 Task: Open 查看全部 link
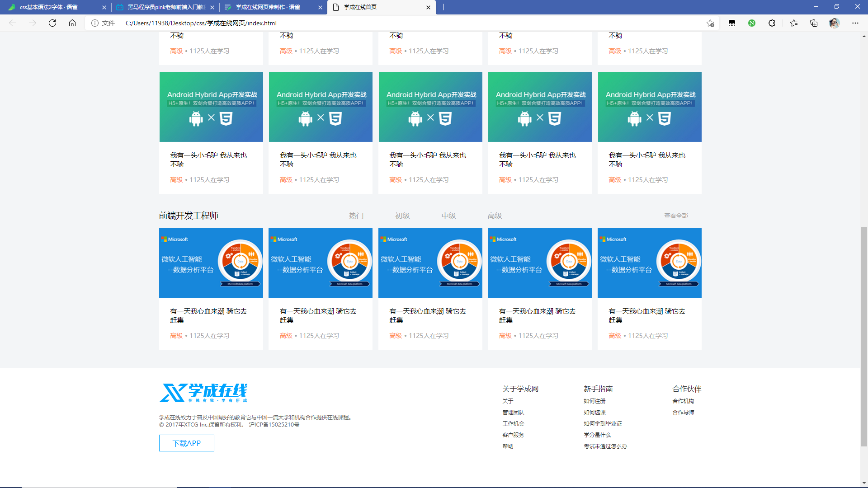pos(676,216)
